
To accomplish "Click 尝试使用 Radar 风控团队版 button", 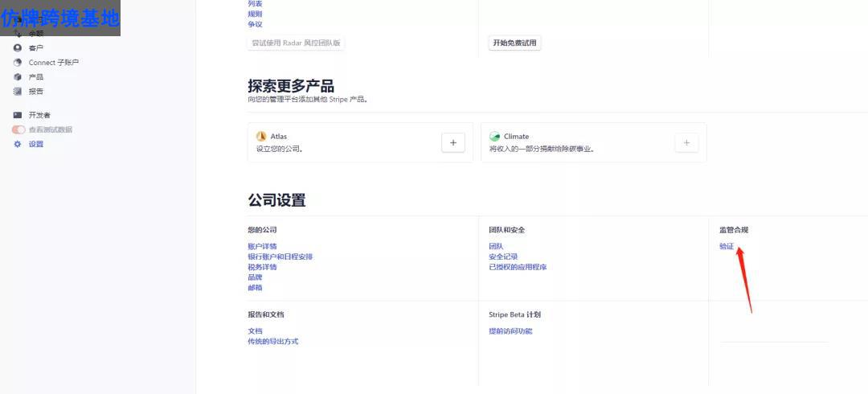I will pos(296,43).
